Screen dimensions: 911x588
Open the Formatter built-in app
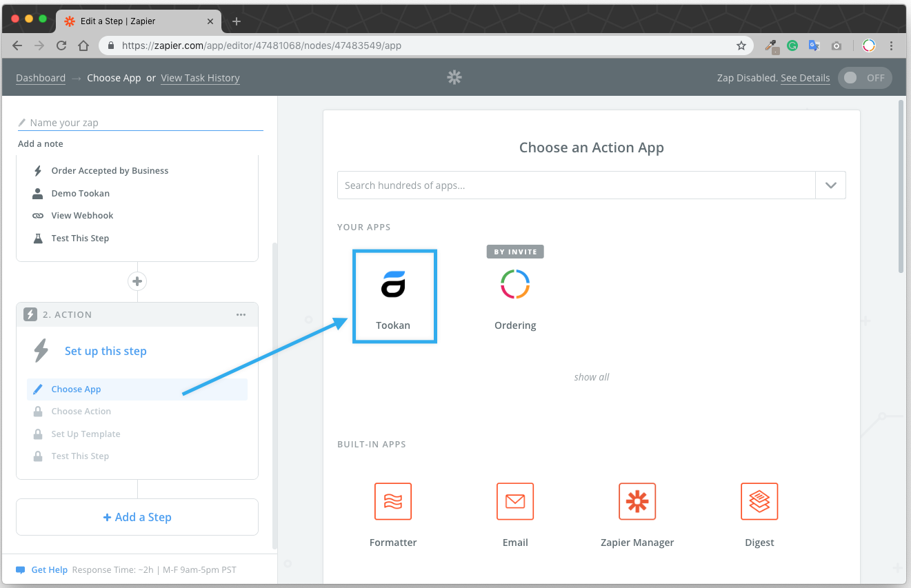[x=393, y=501]
